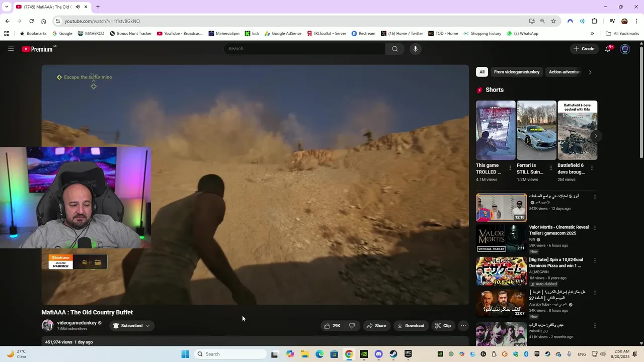Dislike the MafiAAA video
The height and width of the screenshot is (362, 644).
(x=352, y=326)
